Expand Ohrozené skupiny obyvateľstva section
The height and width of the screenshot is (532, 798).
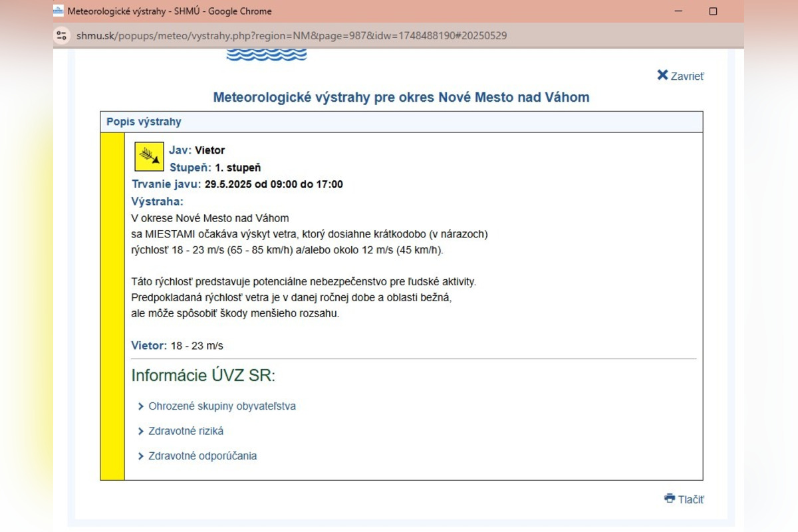(221, 406)
